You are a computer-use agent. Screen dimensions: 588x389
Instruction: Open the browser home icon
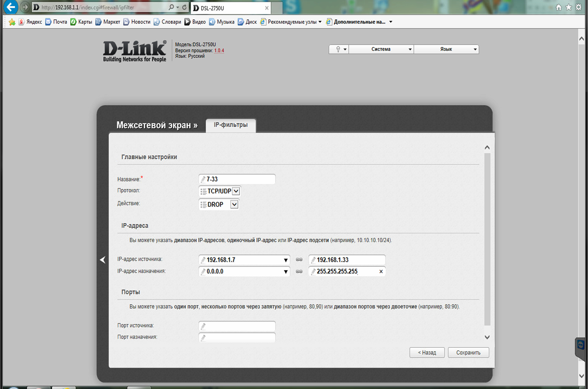559,7
